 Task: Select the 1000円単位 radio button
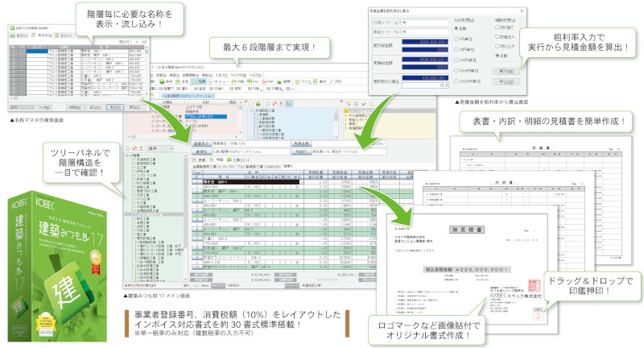pos(456,71)
